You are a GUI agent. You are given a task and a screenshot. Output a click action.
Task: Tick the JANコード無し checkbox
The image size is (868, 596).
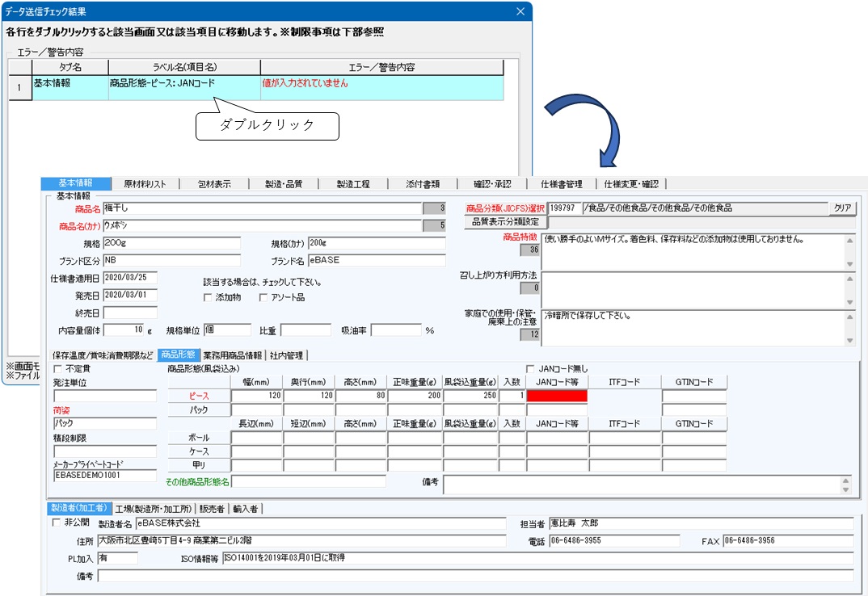click(531, 369)
